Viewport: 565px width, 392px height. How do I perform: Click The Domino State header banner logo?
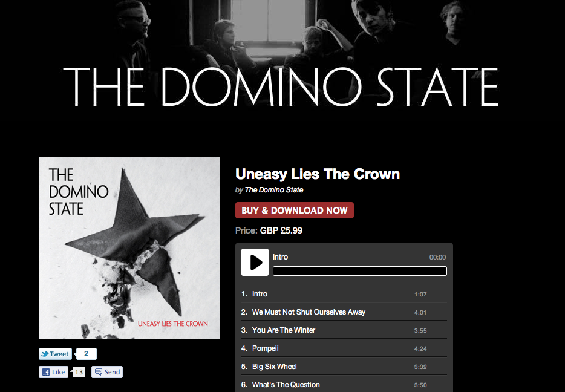coord(280,87)
